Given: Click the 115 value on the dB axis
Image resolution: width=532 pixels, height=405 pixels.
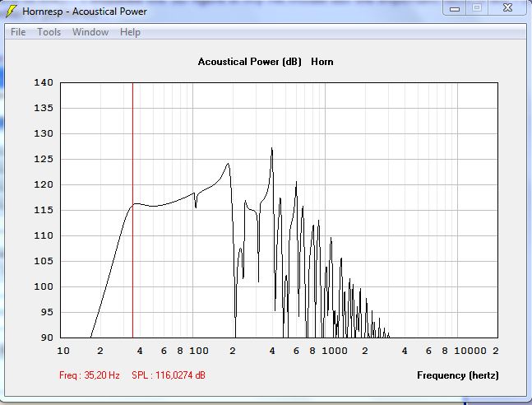Looking at the screenshot, I should 44,210.
